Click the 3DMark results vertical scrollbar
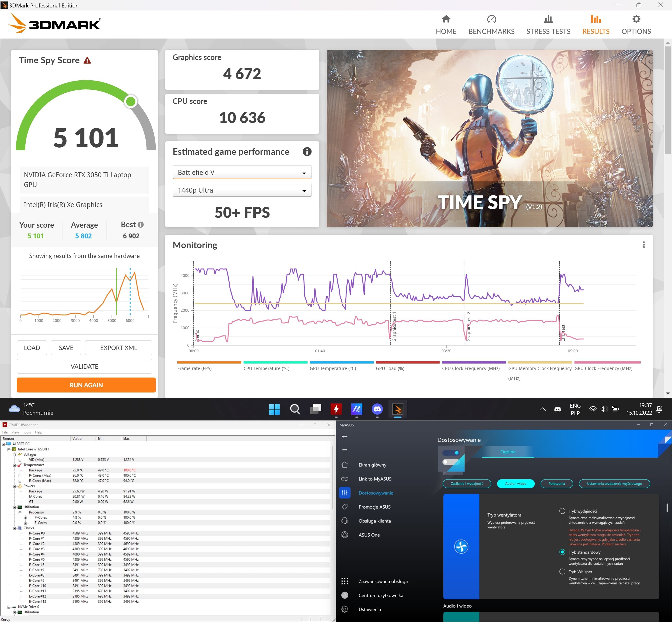The image size is (672, 622). (x=668, y=100)
